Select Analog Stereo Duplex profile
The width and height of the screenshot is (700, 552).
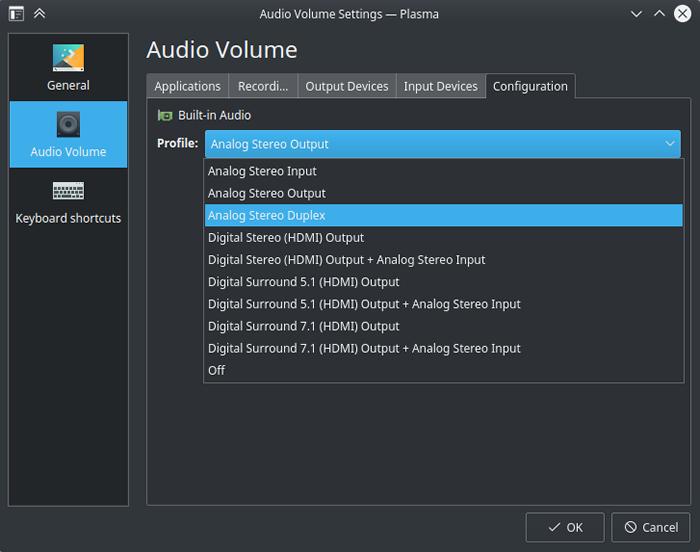443,215
